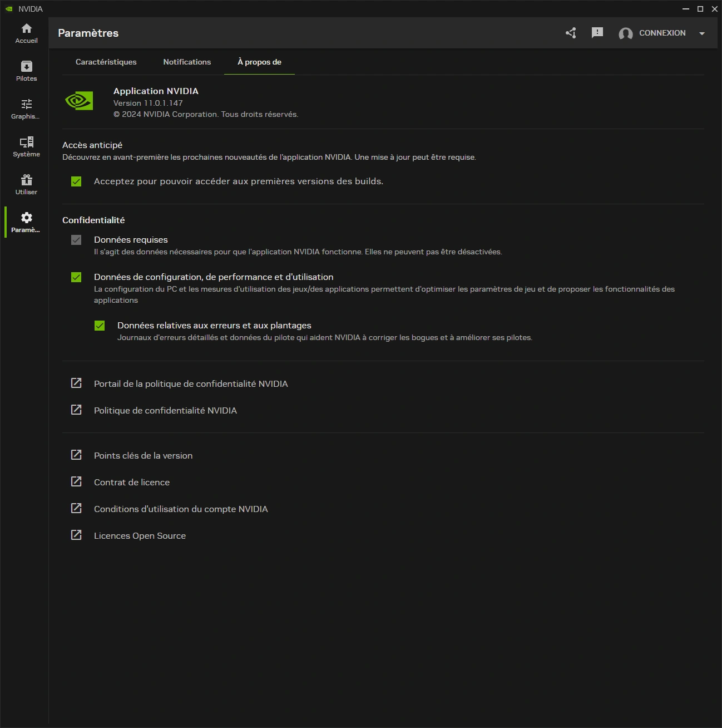The image size is (722, 728).
Task: Click the Application NVIDIA title text
Action: (156, 91)
